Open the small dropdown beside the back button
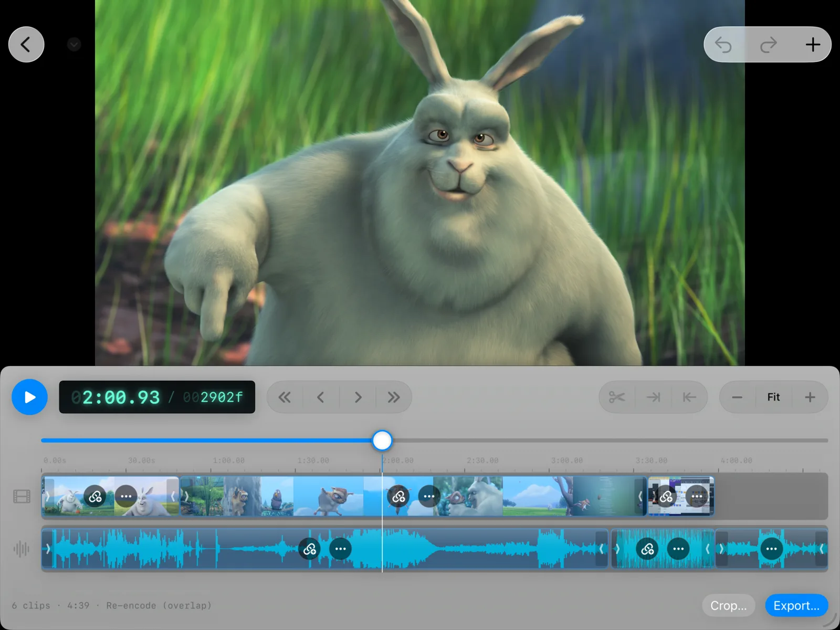The image size is (840, 630). [74, 45]
